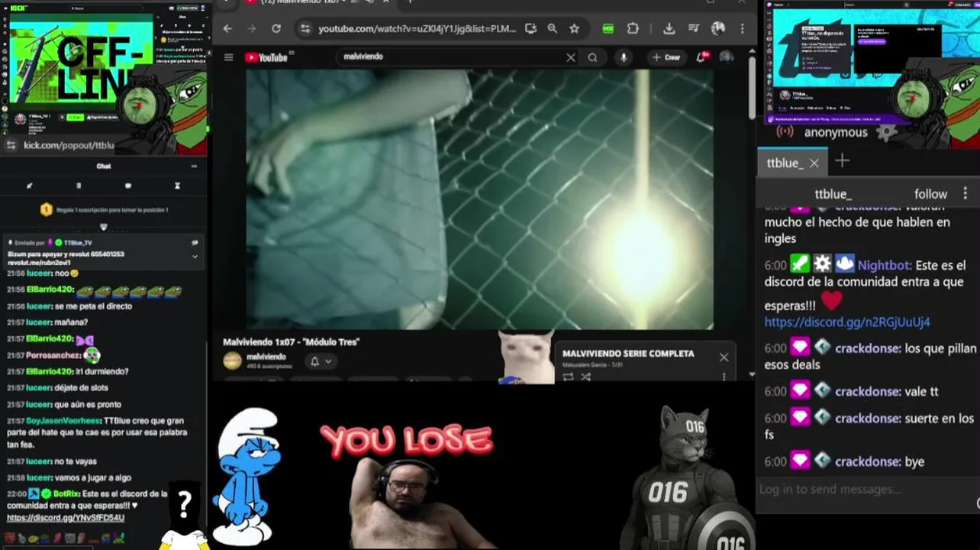Open the media controls icon in toolbar
The image size is (980, 550).
pyautogui.click(x=693, y=29)
